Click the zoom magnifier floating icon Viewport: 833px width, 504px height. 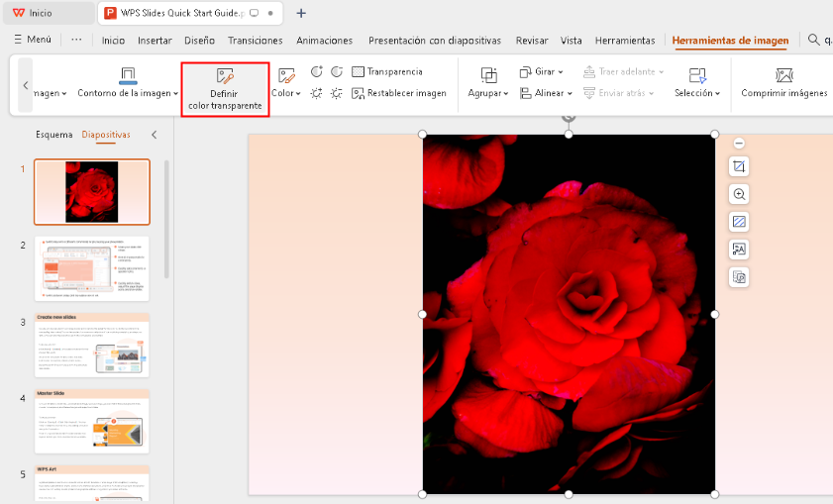pos(739,194)
